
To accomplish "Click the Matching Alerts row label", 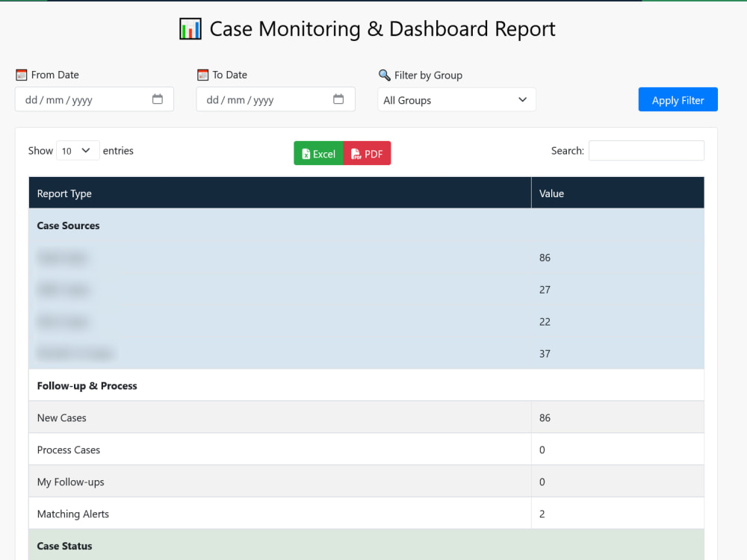I will [x=73, y=514].
